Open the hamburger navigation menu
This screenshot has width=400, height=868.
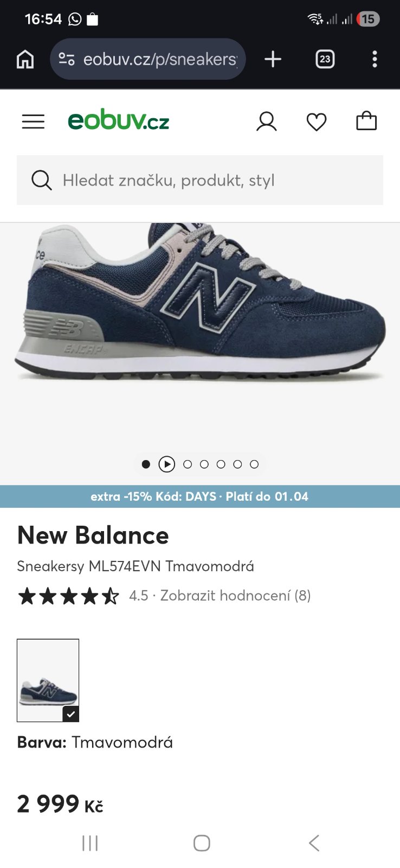(x=33, y=121)
